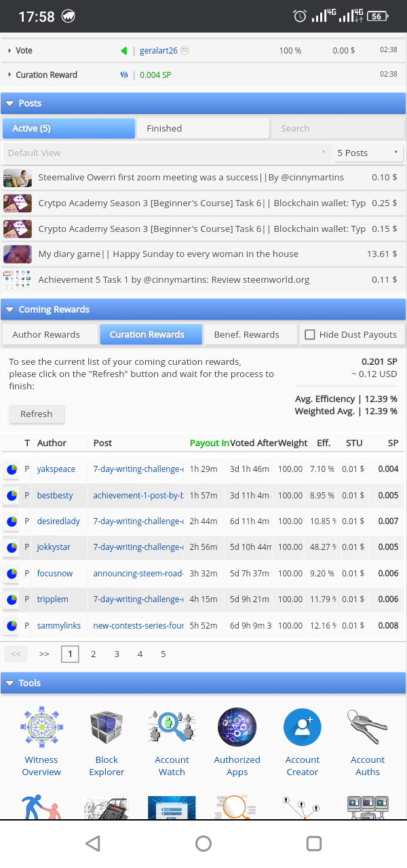Switch to the Benef. Rewards tab
407x868 pixels.
(251, 334)
